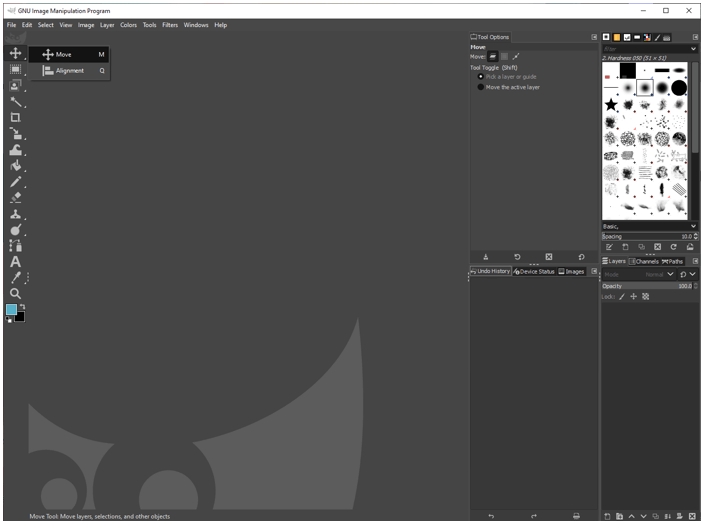Open the Colors menu

tap(128, 25)
